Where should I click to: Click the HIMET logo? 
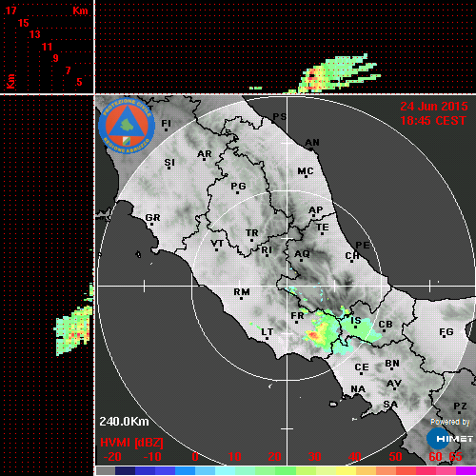tap(450, 439)
